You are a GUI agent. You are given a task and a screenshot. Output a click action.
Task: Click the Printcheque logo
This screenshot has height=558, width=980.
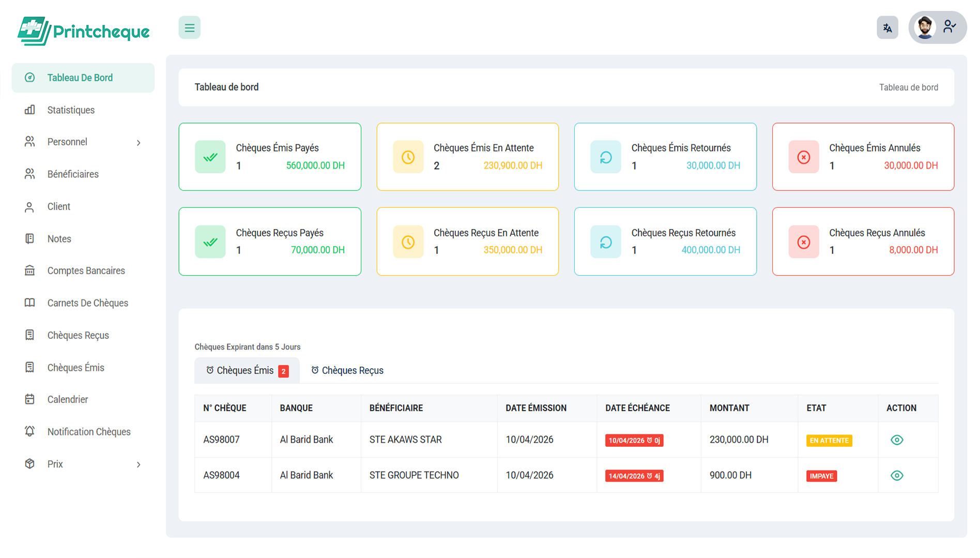coord(84,31)
